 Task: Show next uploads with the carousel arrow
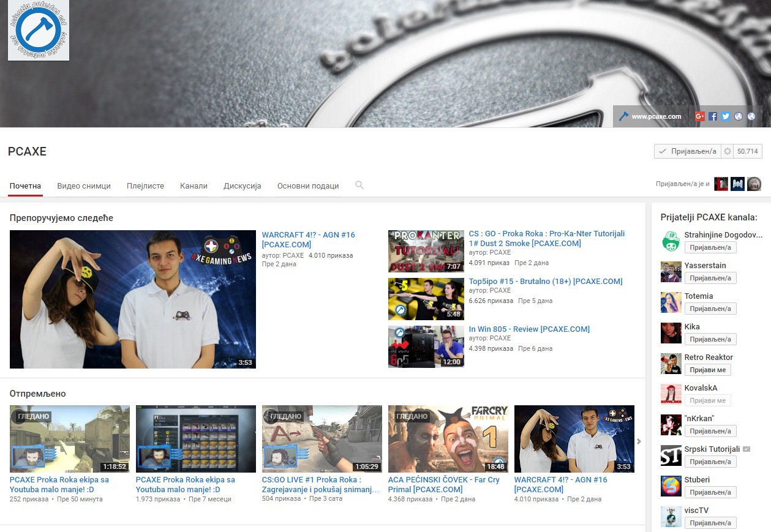click(x=639, y=441)
